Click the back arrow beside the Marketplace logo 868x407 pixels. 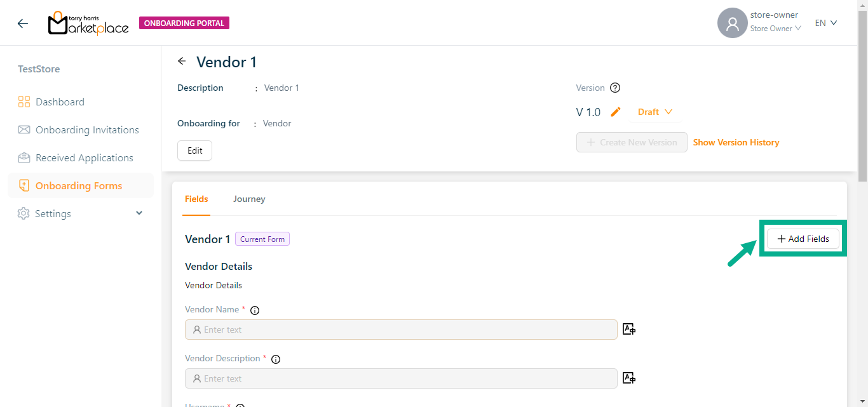tap(23, 23)
